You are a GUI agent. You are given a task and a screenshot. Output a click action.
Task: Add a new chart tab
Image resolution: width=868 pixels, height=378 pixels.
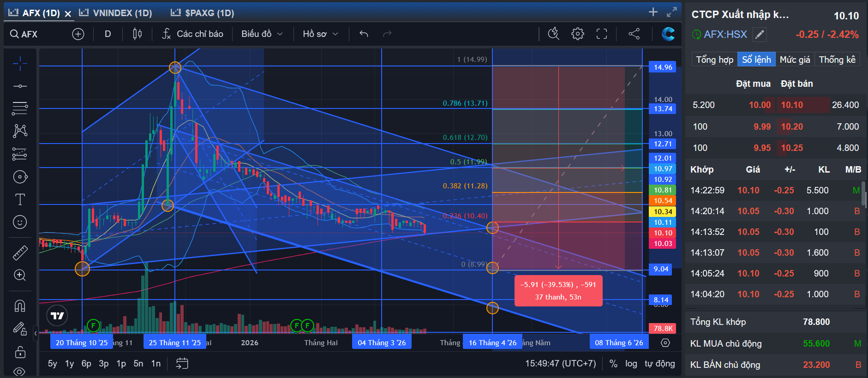653,12
